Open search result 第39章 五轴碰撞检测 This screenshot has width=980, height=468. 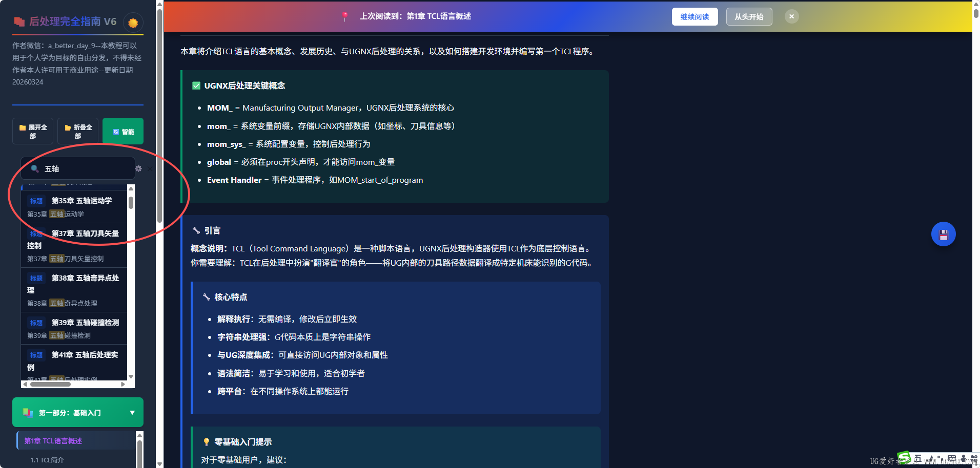(74, 328)
